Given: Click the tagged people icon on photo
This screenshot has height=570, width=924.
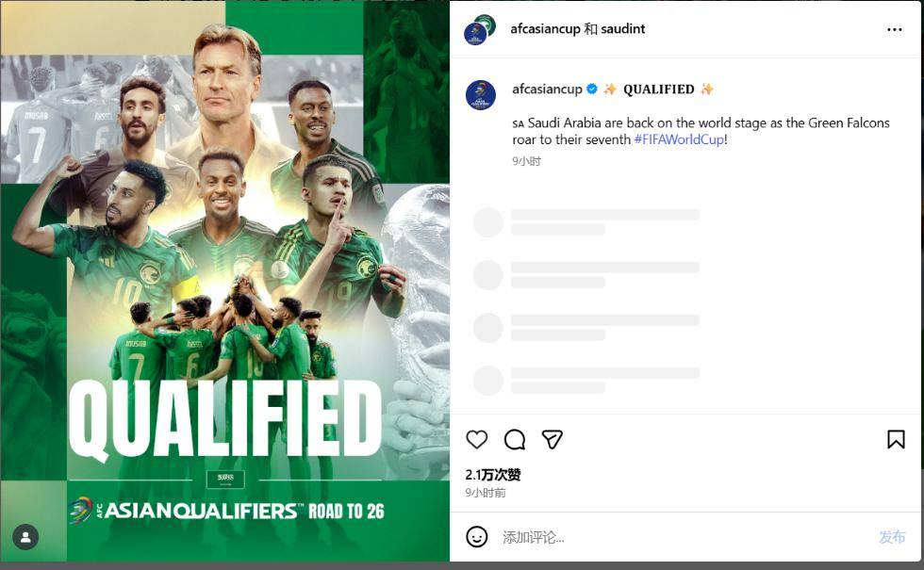Looking at the screenshot, I should (26, 537).
